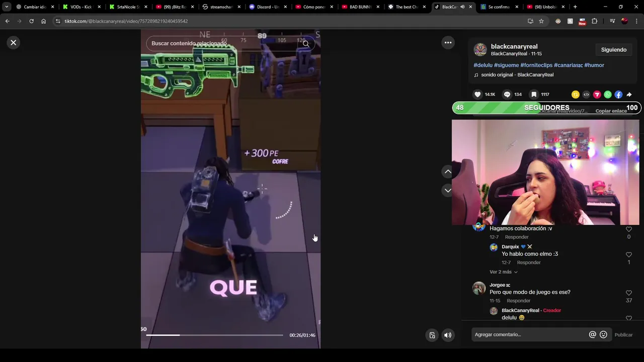Share the video to WhatsApp

(608, 95)
